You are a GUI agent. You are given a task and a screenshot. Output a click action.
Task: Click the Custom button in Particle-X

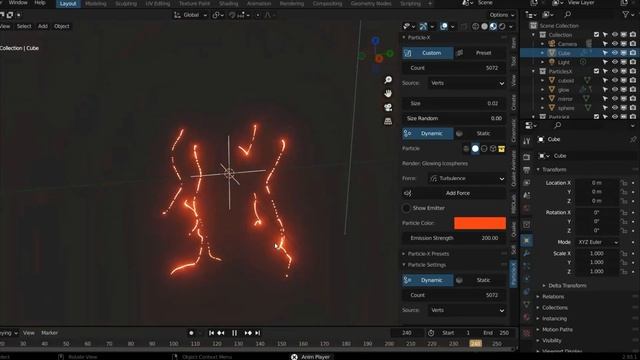pos(428,53)
